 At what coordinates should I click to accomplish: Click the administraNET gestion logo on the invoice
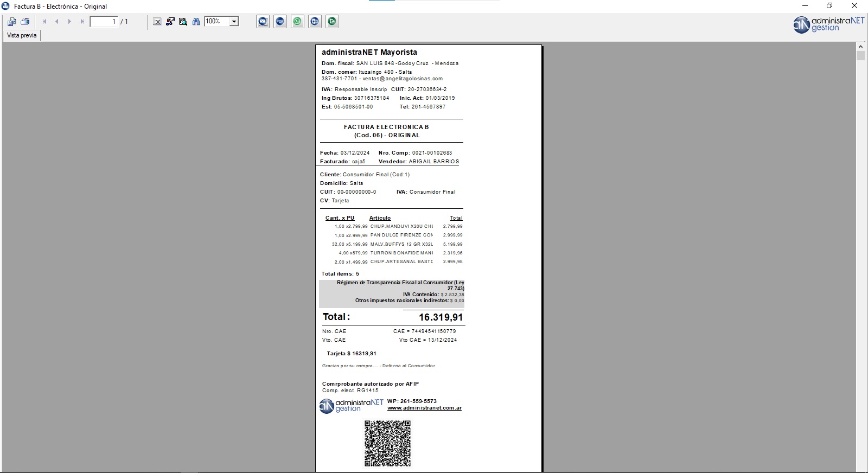pyautogui.click(x=352, y=406)
